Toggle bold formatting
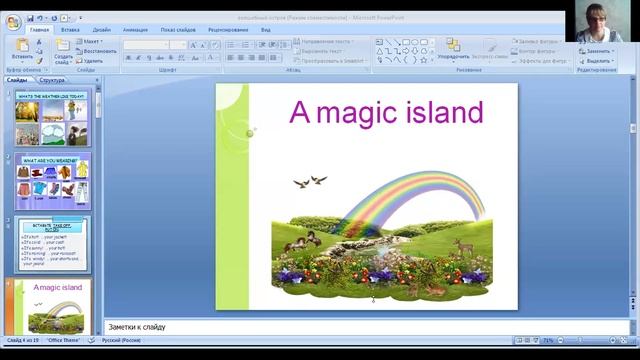 (x=128, y=58)
